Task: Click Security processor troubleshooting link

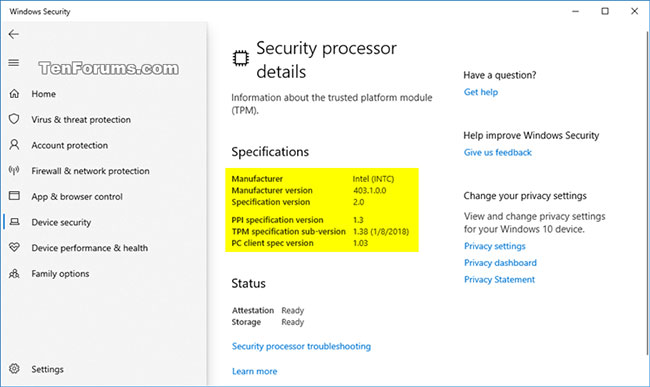Action: click(x=301, y=346)
